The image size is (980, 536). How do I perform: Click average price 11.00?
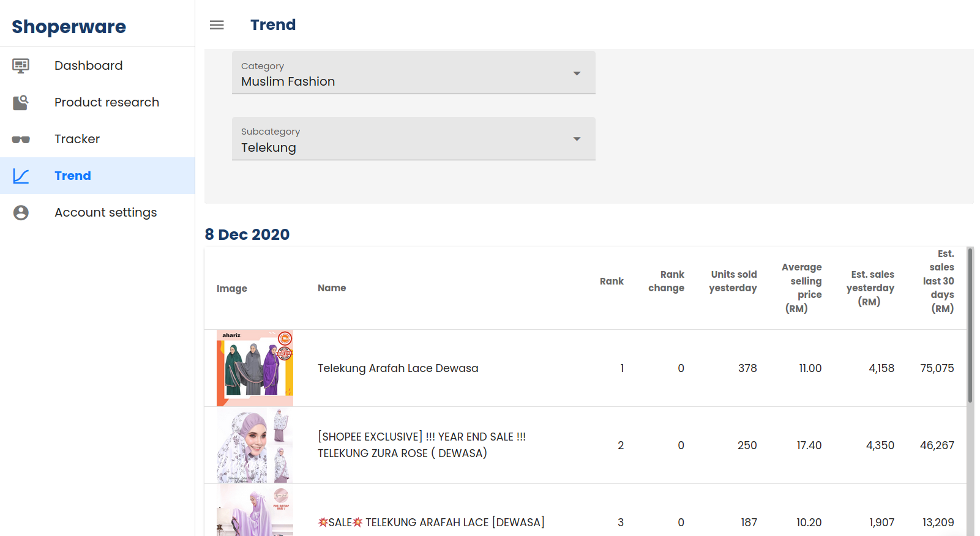pyautogui.click(x=810, y=368)
